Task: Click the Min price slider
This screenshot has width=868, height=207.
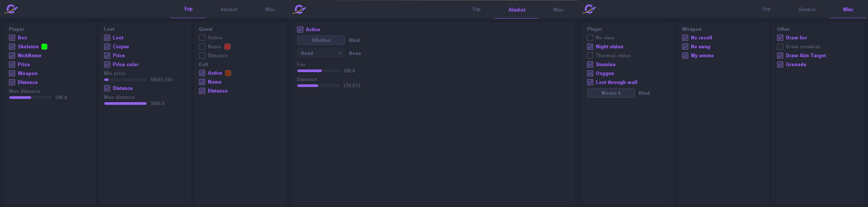Action: pos(125,80)
